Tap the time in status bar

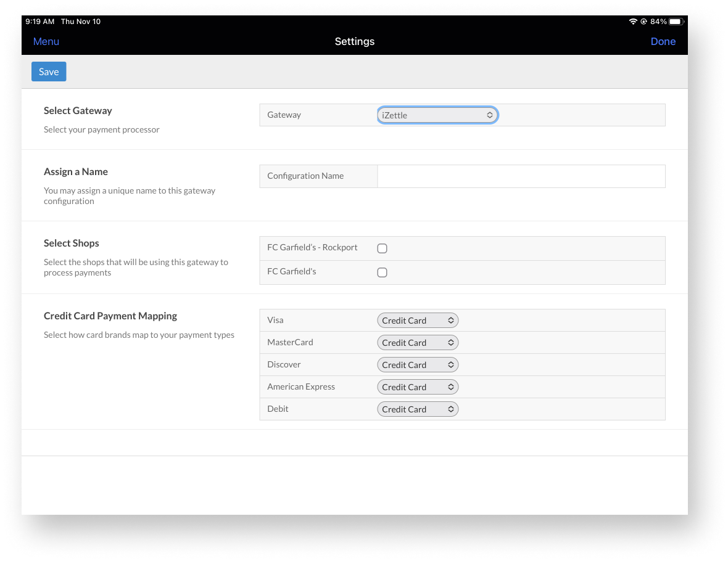[40, 22]
